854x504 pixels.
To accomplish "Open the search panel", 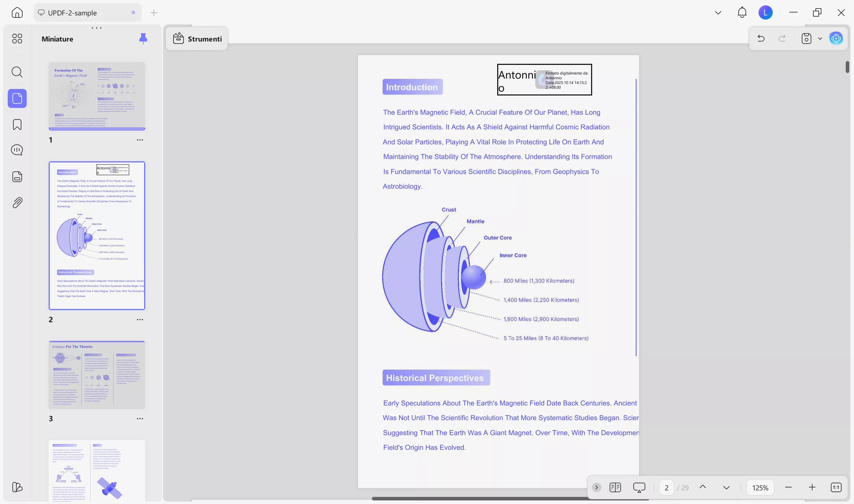I will (x=17, y=72).
